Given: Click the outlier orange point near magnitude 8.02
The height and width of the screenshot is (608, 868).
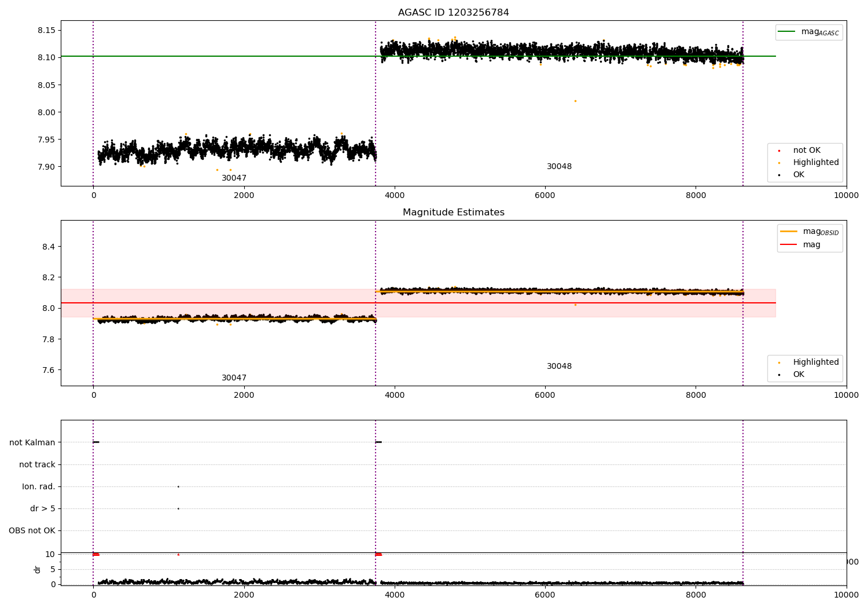Looking at the screenshot, I should point(575,101).
